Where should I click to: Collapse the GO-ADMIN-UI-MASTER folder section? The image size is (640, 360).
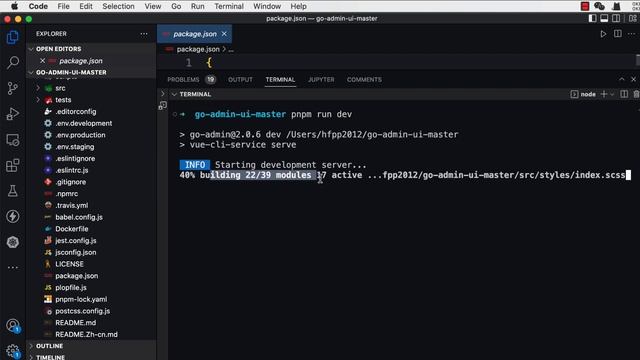coord(71,72)
